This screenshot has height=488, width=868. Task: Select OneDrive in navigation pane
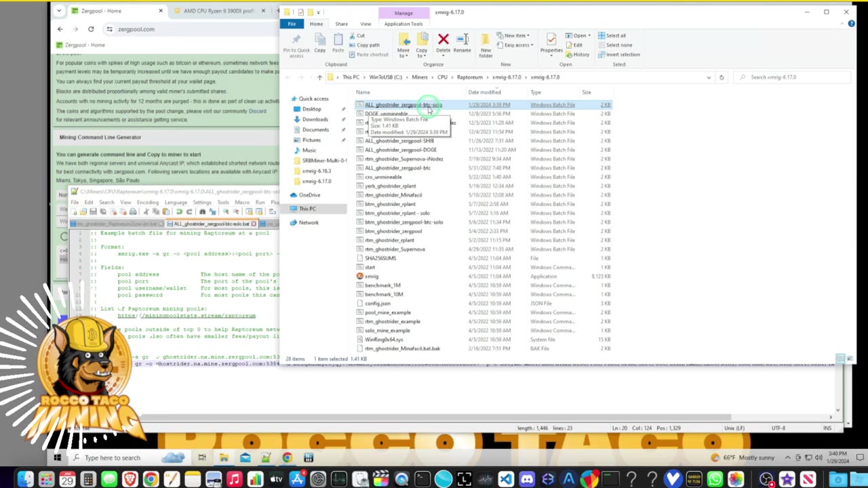pos(309,195)
